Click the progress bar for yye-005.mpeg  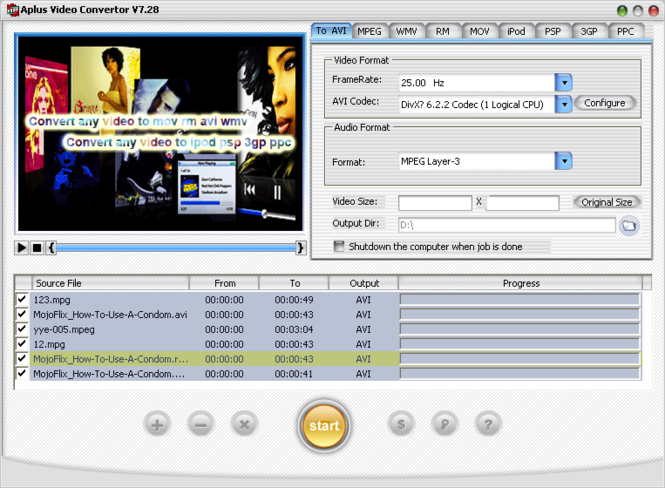(520, 329)
